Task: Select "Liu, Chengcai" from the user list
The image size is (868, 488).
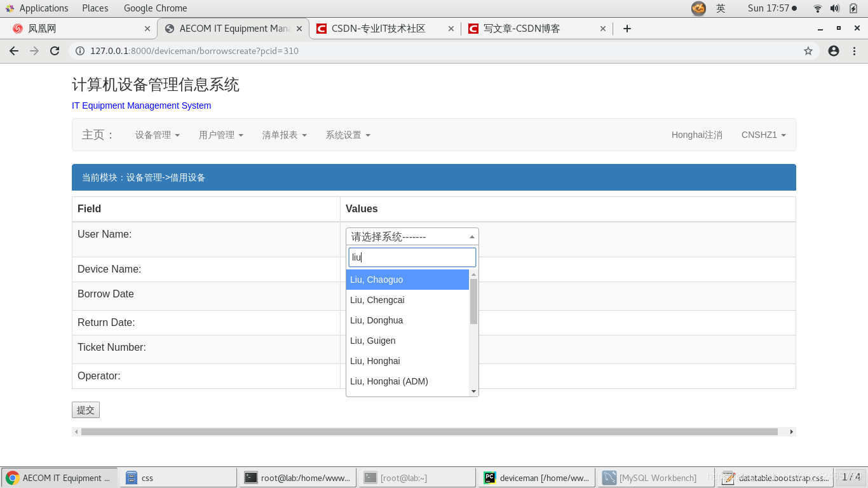Action: pyautogui.click(x=377, y=299)
